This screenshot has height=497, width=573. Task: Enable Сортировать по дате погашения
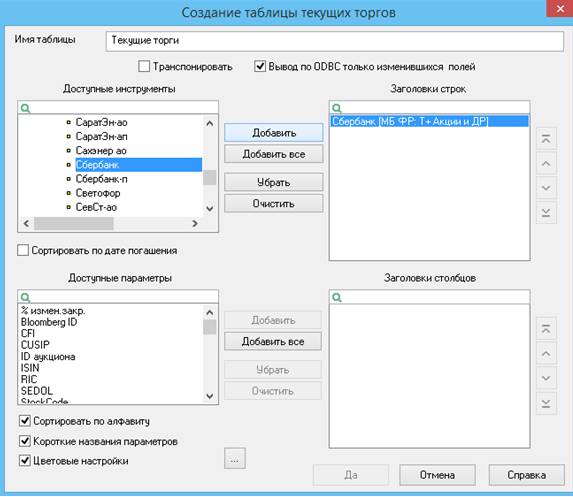23,250
